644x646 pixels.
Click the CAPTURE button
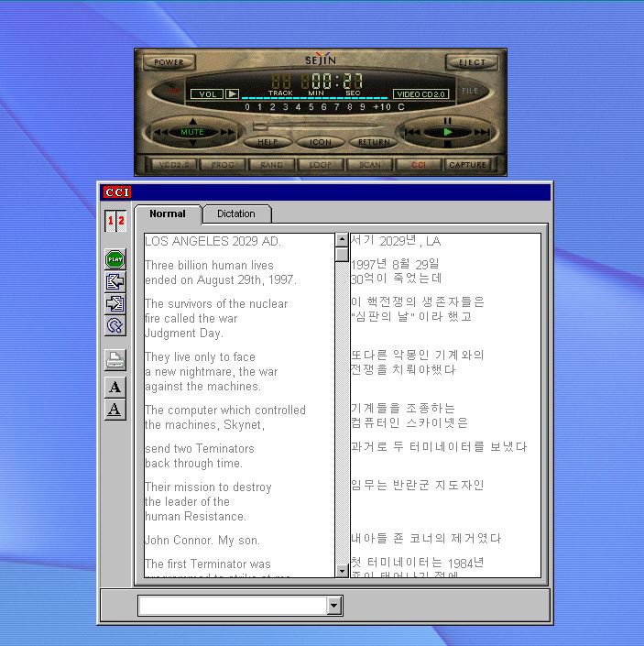(467, 165)
